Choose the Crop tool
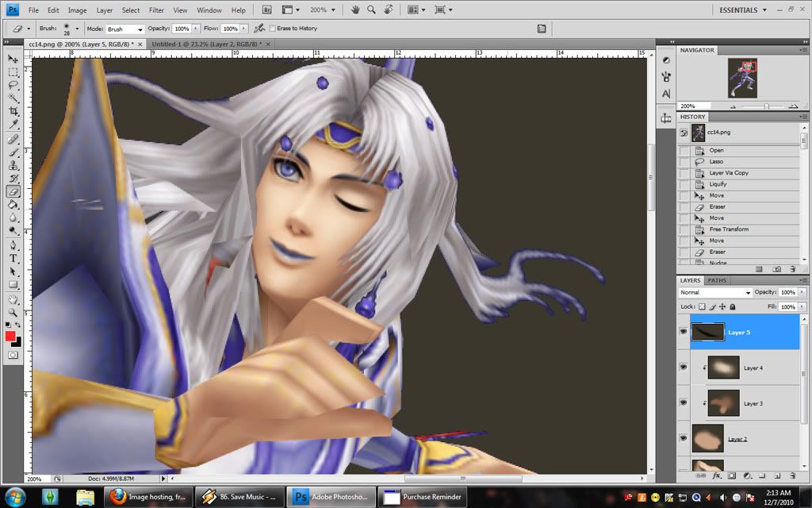Image resolution: width=812 pixels, height=508 pixels. (13, 112)
